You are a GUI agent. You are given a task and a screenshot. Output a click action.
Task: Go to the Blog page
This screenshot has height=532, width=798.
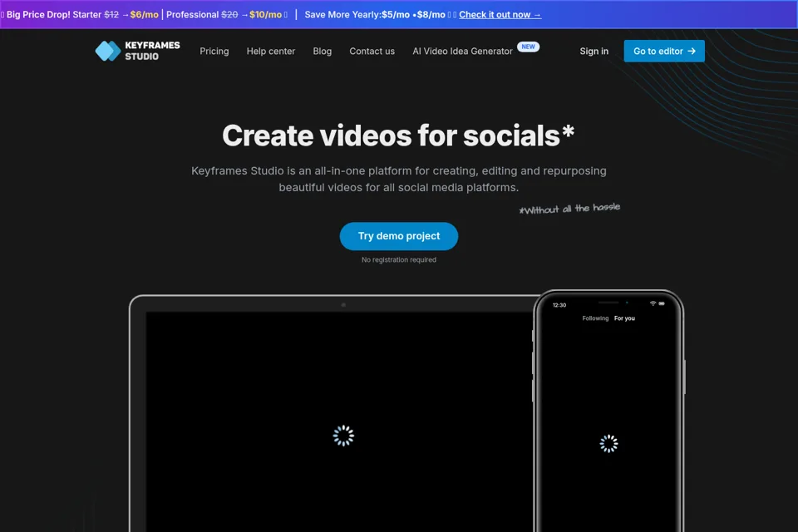pos(323,51)
